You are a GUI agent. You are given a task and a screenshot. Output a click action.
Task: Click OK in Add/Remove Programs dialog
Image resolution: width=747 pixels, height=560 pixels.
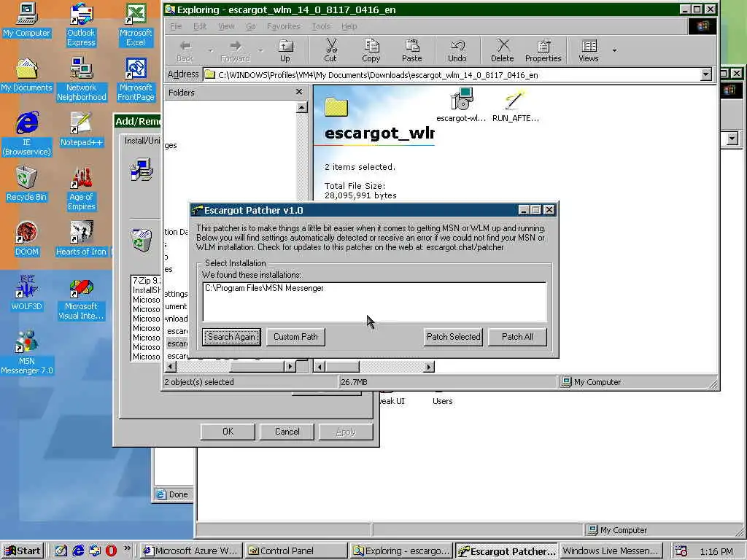click(228, 432)
